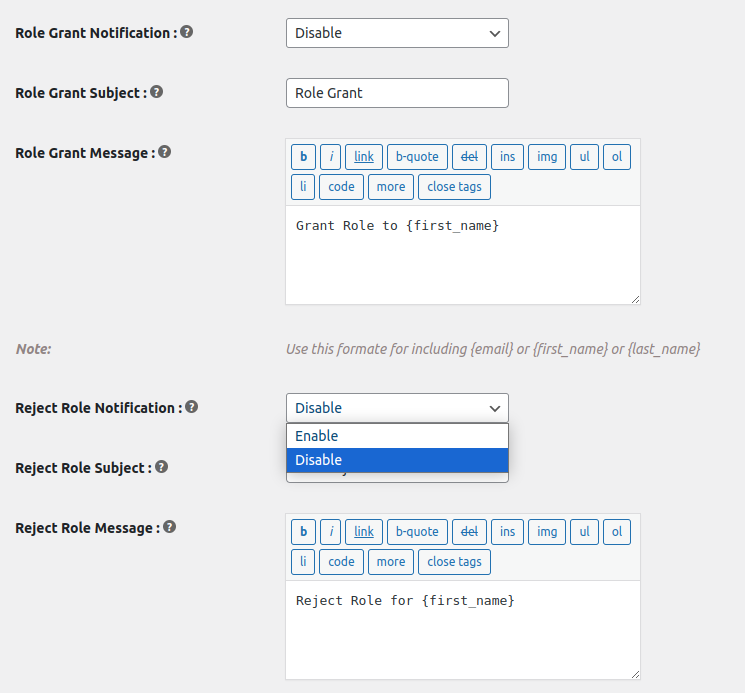Click help icon next to Reject Role Message
745x693 pixels.
[x=169, y=527]
